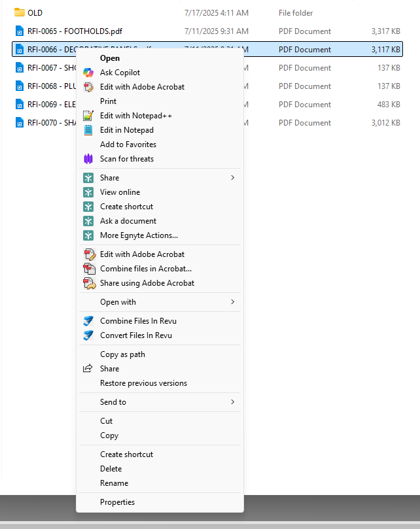This screenshot has width=420, height=529.
Task: Choose Delete from the context menu
Action: (160, 469)
